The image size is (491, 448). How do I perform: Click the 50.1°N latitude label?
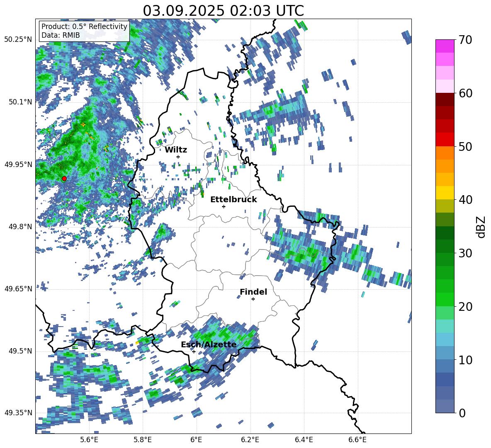coord(20,102)
